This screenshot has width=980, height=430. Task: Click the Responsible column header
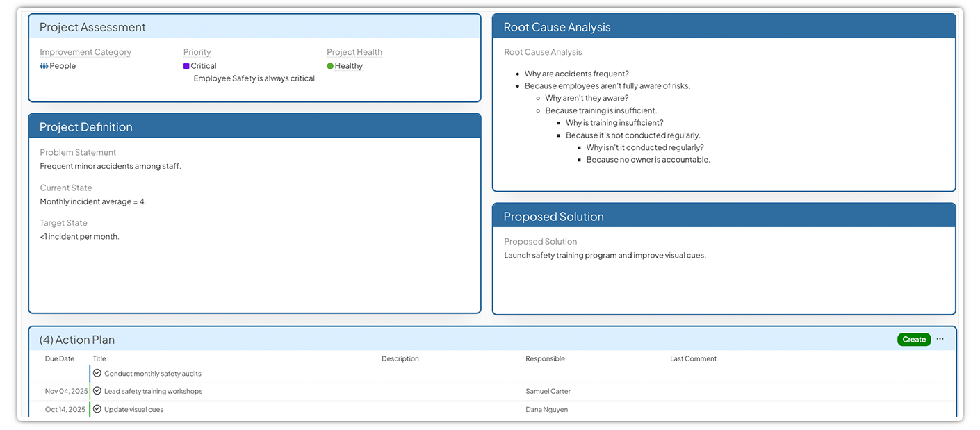(x=545, y=359)
